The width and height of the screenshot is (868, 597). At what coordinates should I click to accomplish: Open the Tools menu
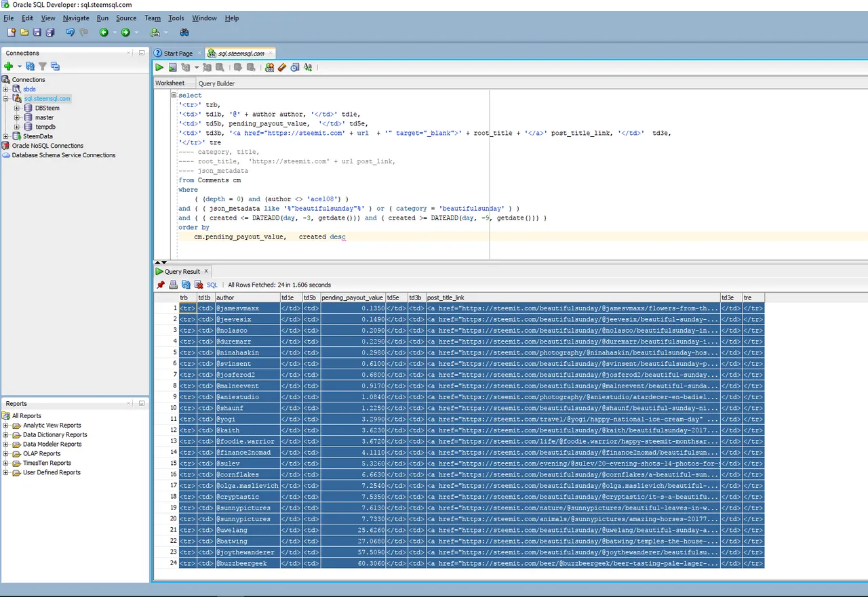(x=176, y=18)
